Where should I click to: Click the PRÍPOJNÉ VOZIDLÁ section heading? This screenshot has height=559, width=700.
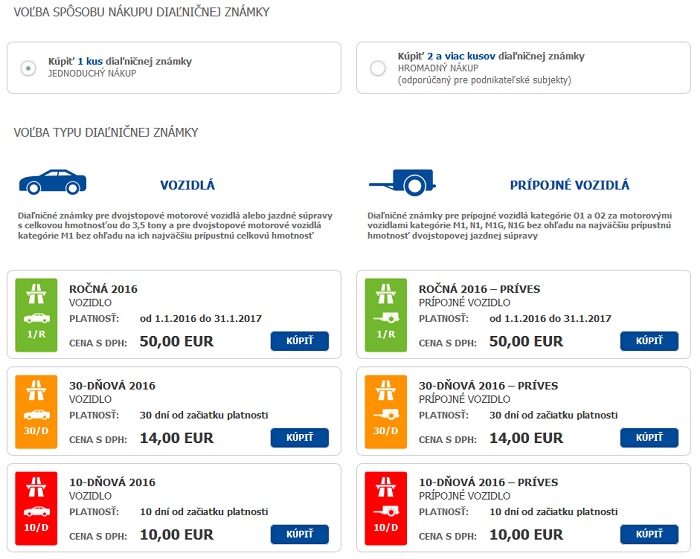click(570, 185)
